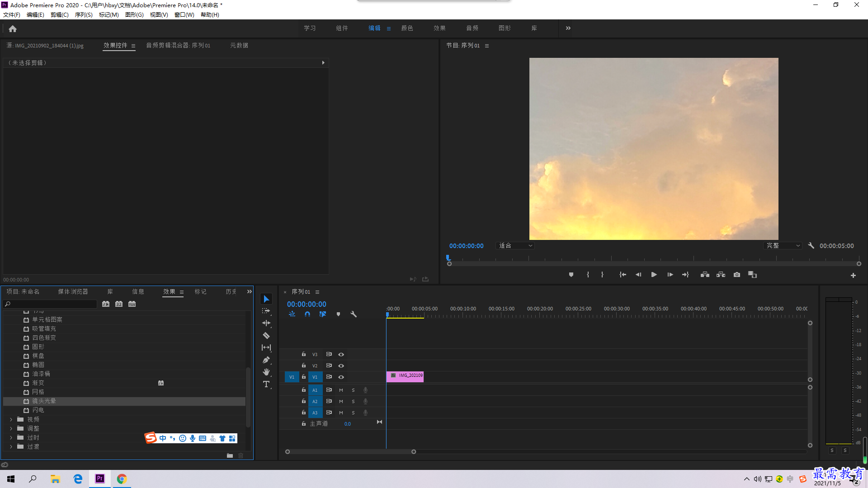Screen dimensions: 868x488
Task: Select the Razor tool
Action: click(x=266, y=335)
